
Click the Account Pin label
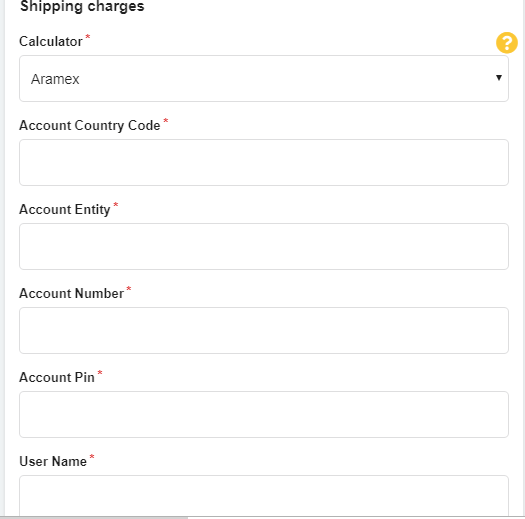pyautogui.click(x=57, y=377)
